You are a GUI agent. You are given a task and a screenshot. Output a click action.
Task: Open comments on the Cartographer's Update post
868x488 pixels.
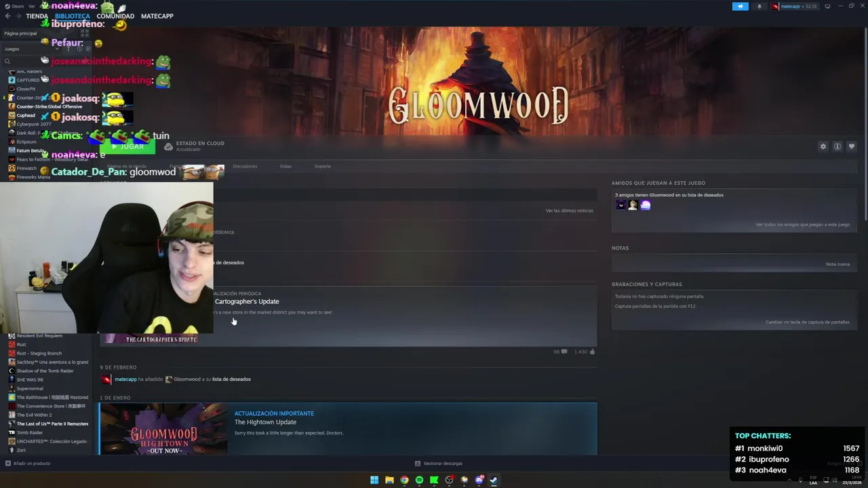point(564,352)
